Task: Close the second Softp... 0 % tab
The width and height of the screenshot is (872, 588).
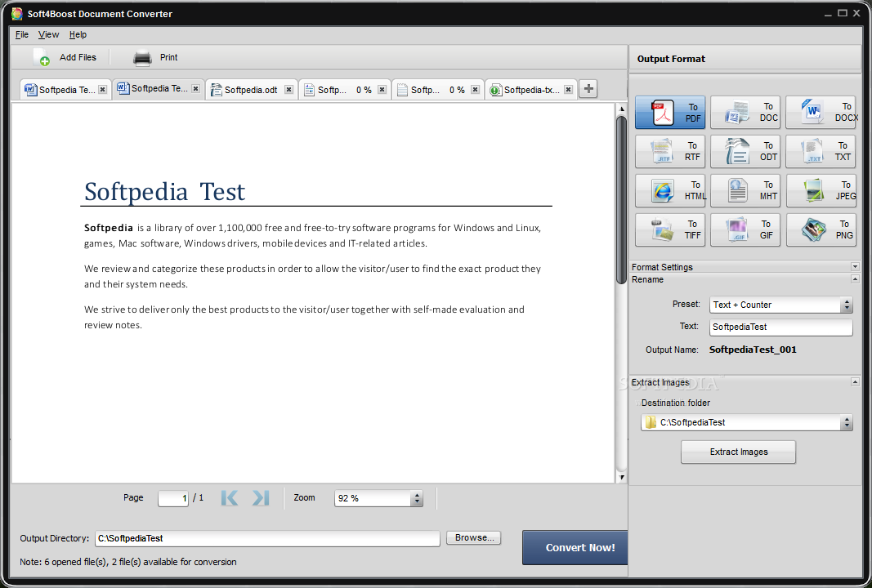Action: 475,90
